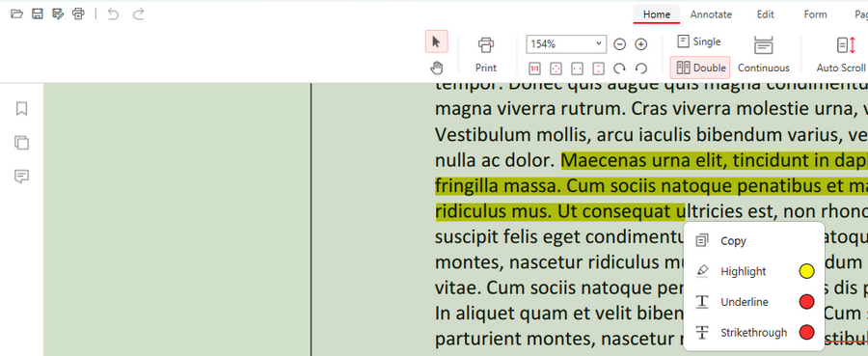Start Auto Scroll
The image size is (868, 356).
841,54
